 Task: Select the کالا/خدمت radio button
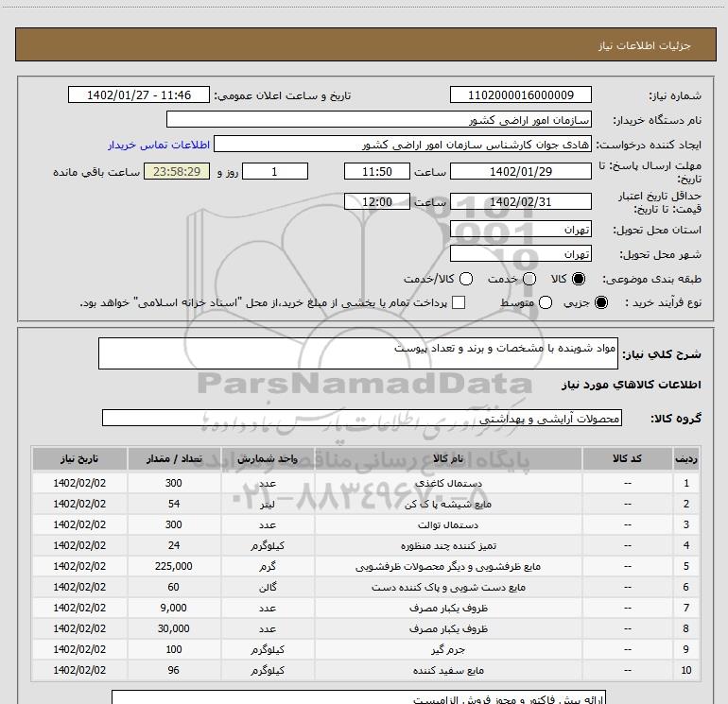466,279
